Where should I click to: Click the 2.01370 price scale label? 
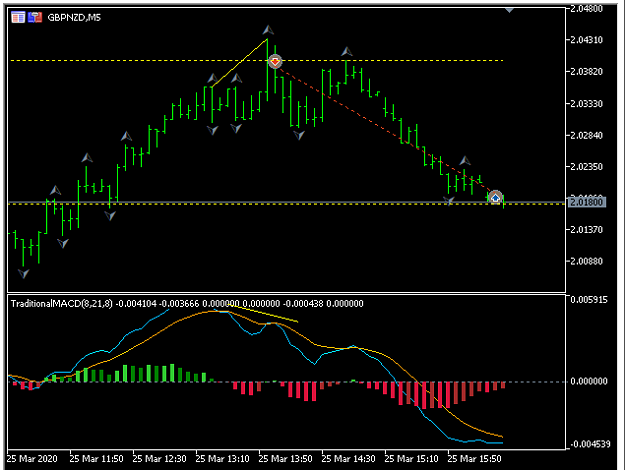586,230
